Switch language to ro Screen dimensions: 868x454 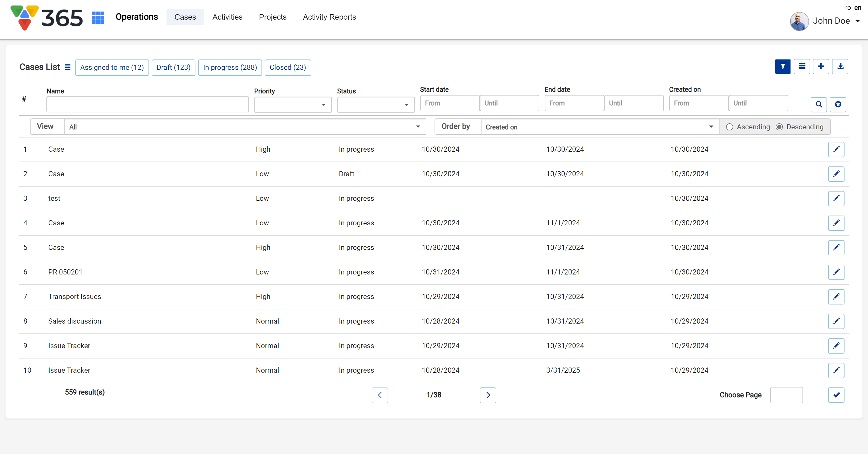[848, 8]
